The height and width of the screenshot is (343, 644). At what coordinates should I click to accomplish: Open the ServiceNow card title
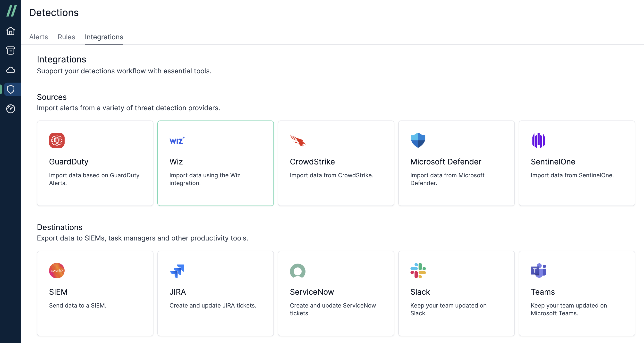point(312,292)
